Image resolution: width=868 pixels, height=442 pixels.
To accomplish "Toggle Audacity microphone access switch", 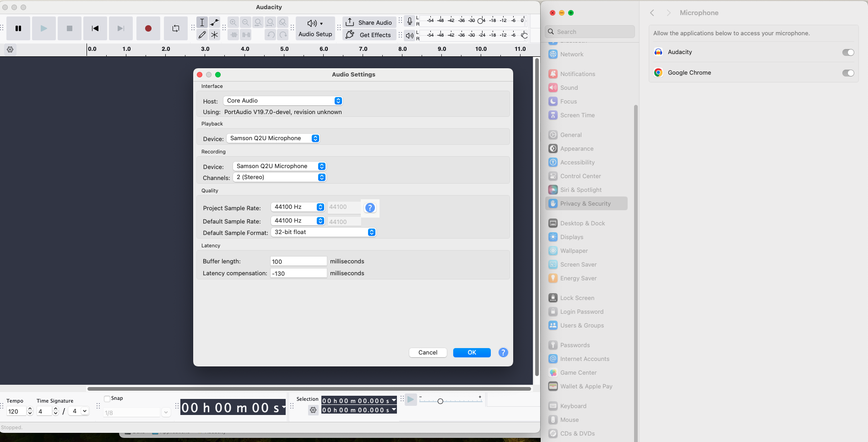I will point(848,52).
